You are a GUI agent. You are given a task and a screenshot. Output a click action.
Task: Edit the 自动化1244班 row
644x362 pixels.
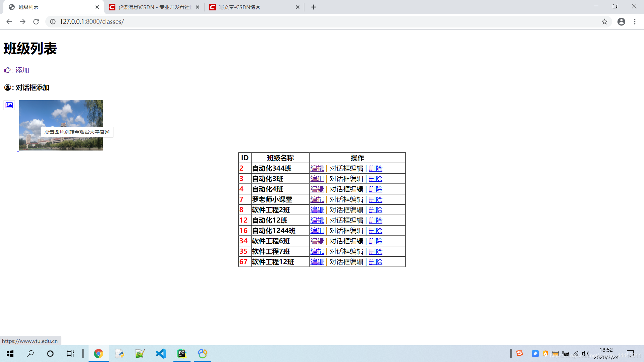point(317,231)
